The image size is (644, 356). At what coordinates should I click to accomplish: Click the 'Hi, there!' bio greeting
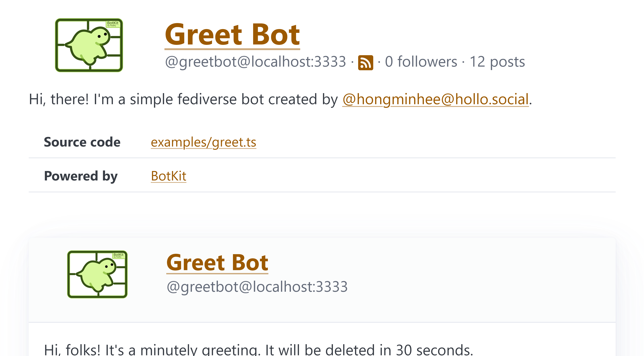pos(59,99)
